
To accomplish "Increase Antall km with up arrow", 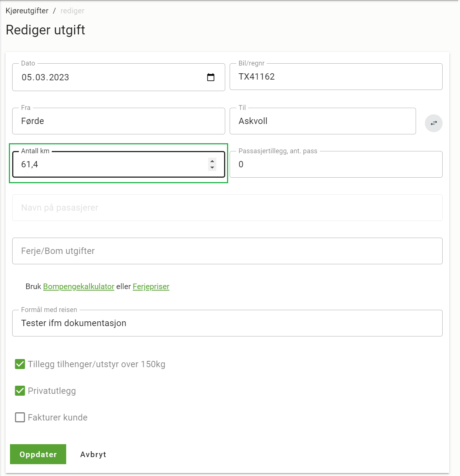I will pyautogui.click(x=212, y=161).
